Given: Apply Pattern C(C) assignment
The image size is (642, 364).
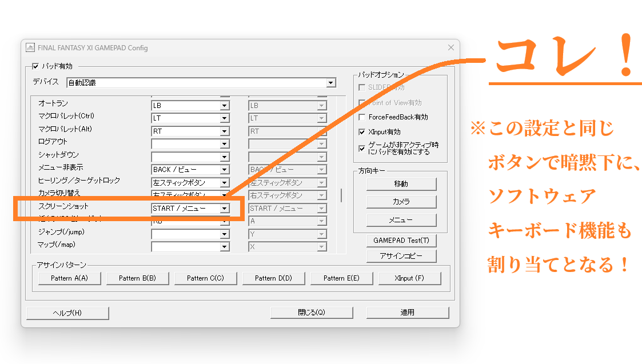Looking at the screenshot, I should (x=206, y=278).
